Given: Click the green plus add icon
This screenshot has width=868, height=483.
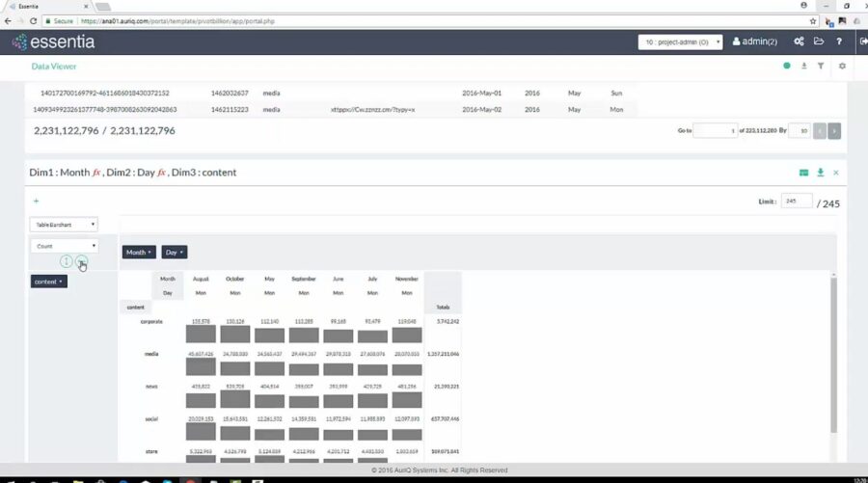Looking at the screenshot, I should (36, 201).
